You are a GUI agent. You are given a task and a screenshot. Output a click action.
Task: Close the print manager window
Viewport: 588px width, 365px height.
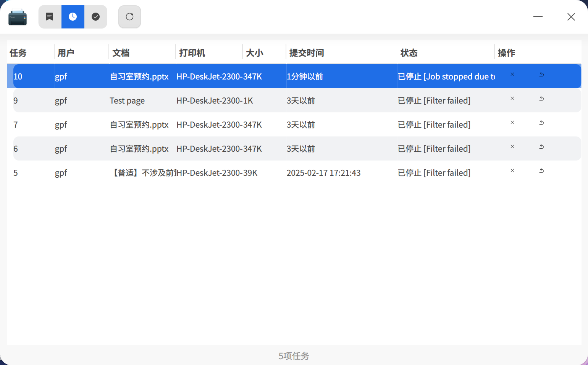tap(571, 17)
